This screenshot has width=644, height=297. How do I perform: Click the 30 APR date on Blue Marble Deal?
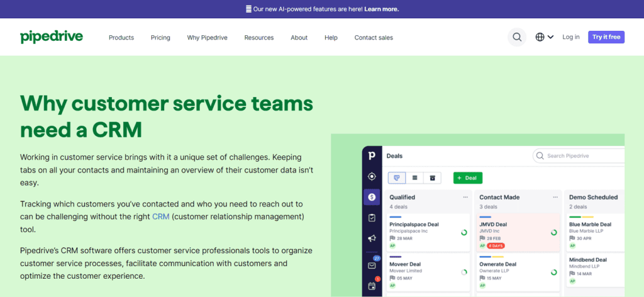click(x=584, y=238)
